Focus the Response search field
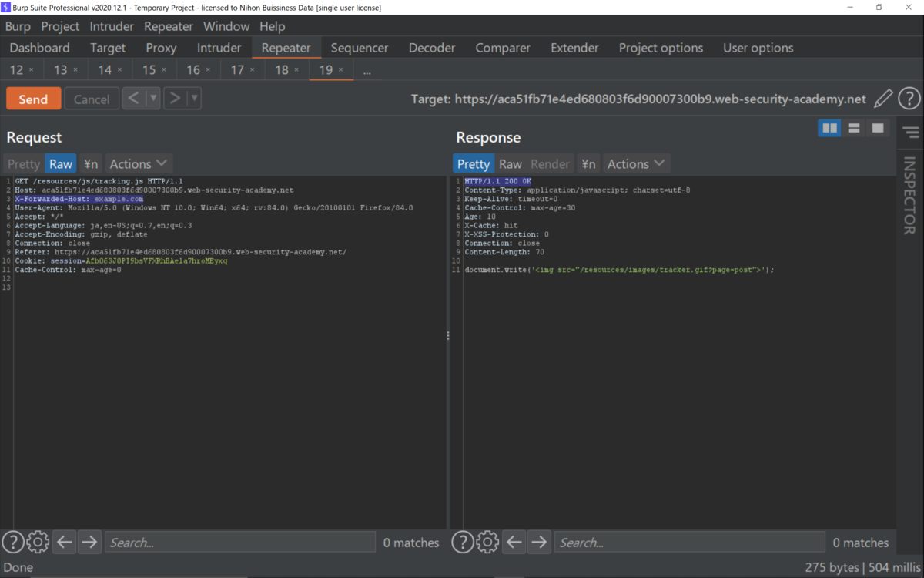The height and width of the screenshot is (578, 924). (689, 543)
